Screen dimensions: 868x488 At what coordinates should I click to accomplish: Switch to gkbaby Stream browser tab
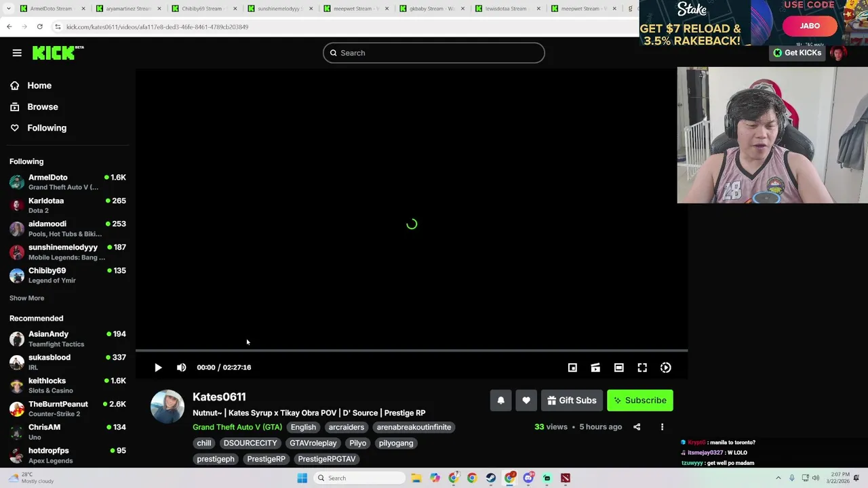point(431,9)
